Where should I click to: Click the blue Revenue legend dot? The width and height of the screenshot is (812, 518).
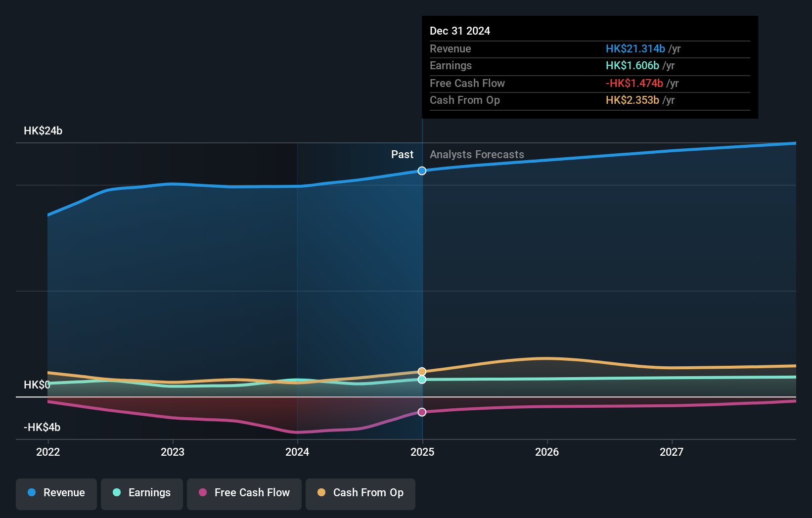[31, 493]
